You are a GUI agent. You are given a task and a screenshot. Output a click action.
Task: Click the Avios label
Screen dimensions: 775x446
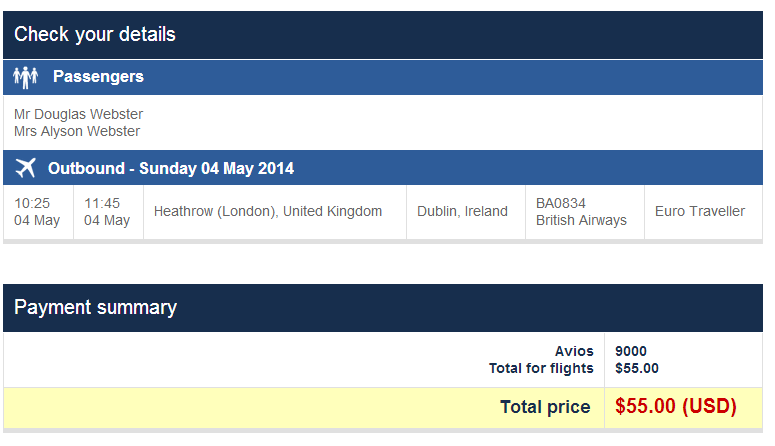pyautogui.click(x=574, y=351)
